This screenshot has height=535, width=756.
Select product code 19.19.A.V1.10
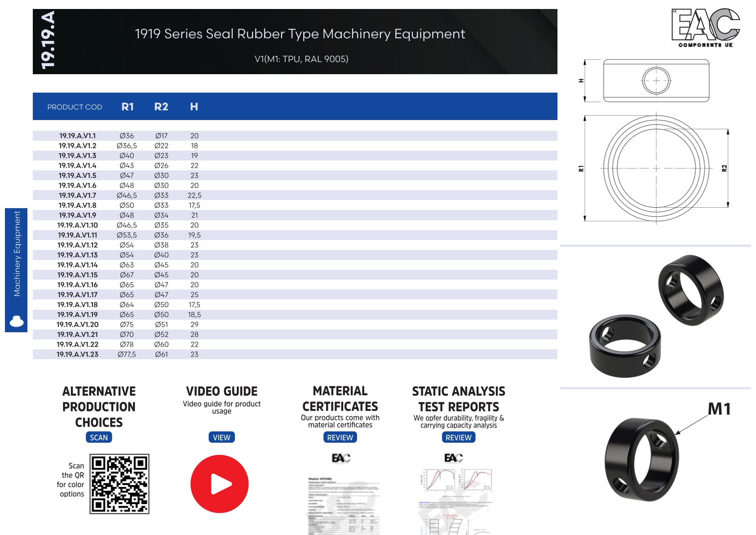click(77, 225)
